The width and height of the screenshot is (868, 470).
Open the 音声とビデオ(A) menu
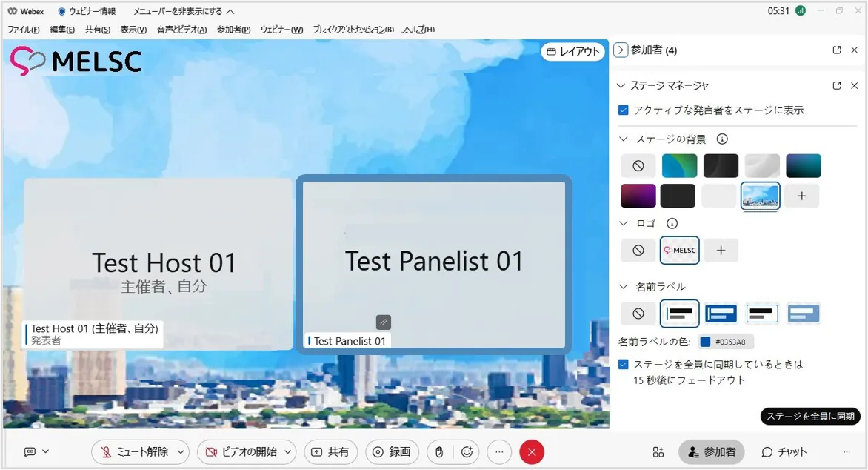tap(181, 30)
